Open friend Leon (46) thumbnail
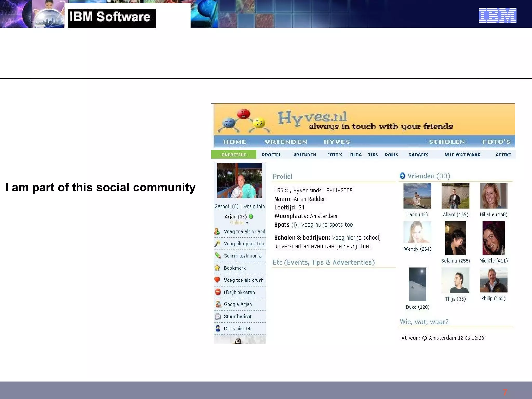 click(x=417, y=196)
